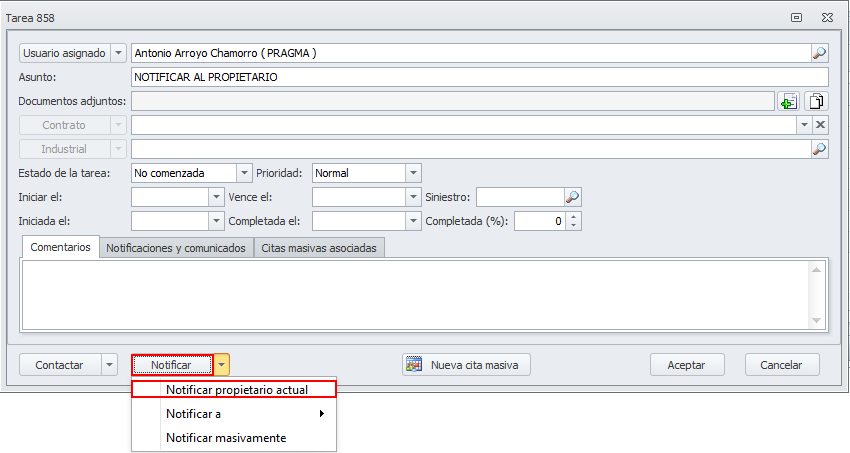Select Notificar propietario actual

click(234, 390)
